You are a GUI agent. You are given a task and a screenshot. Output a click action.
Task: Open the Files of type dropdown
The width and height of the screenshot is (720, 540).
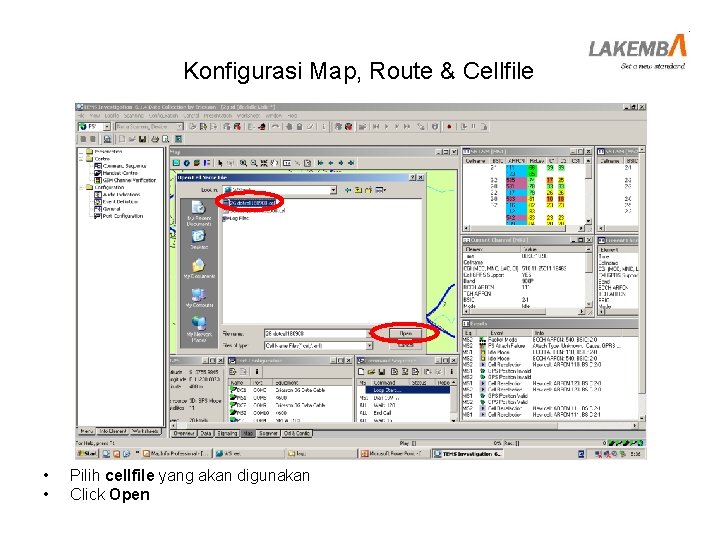coord(369,345)
